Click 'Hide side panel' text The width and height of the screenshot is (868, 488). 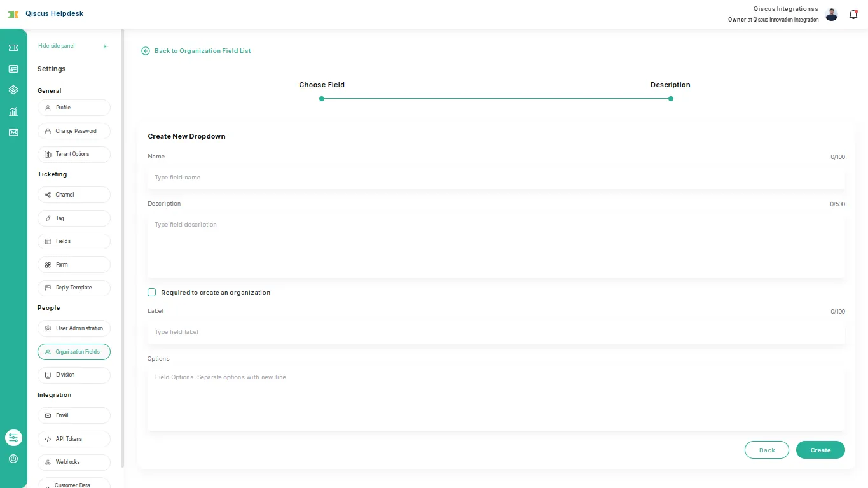57,46
